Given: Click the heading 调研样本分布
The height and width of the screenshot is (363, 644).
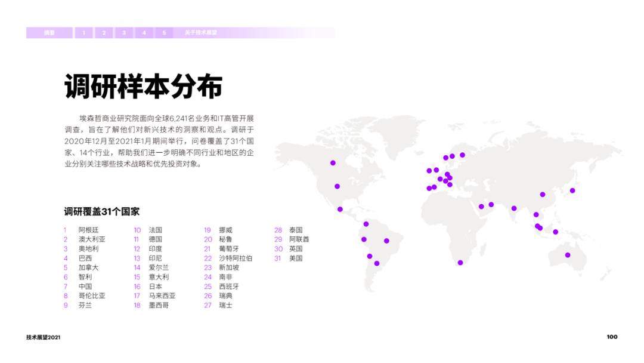Looking at the screenshot, I should coord(143,87).
